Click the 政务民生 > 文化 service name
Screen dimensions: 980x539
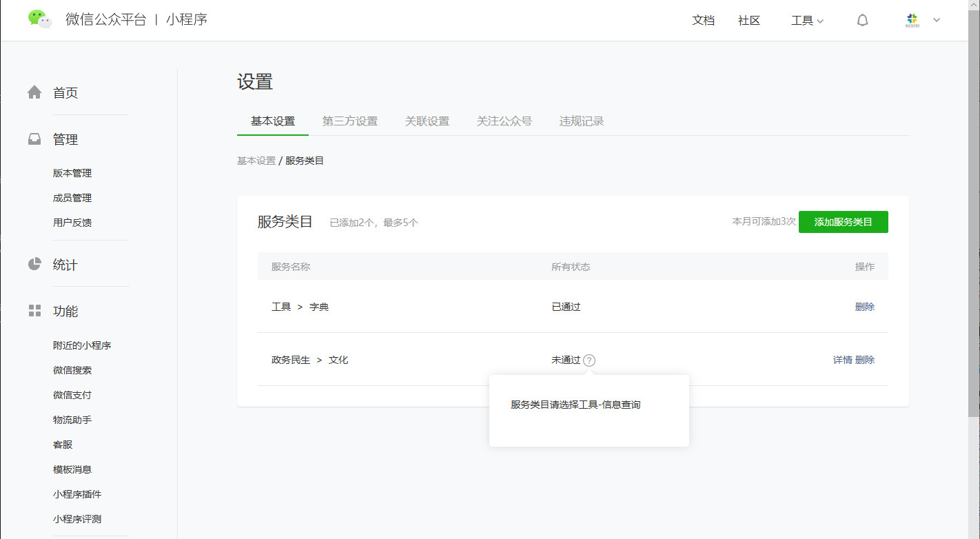click(x=310, y=360)
